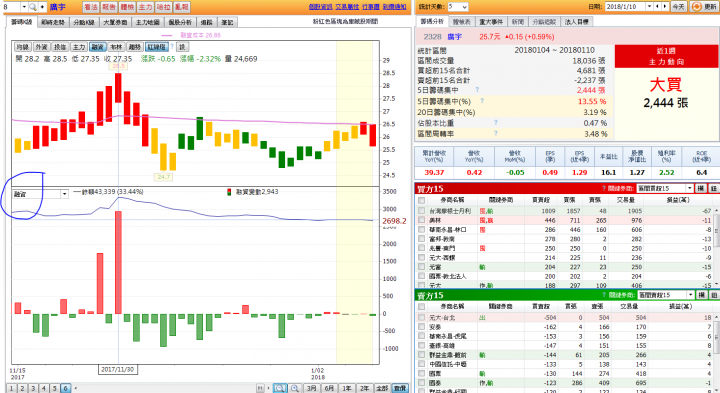Check the 元大-台北 seller row checkbox
The width and height of the screenshot is (720, 393).
[x=422, y=317]
